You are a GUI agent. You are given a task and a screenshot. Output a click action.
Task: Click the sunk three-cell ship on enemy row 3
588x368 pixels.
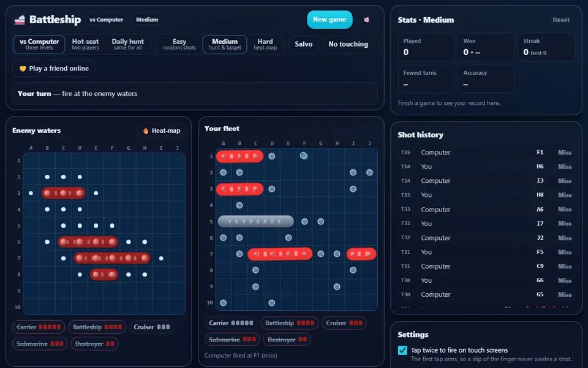click(x=63, y=193)
